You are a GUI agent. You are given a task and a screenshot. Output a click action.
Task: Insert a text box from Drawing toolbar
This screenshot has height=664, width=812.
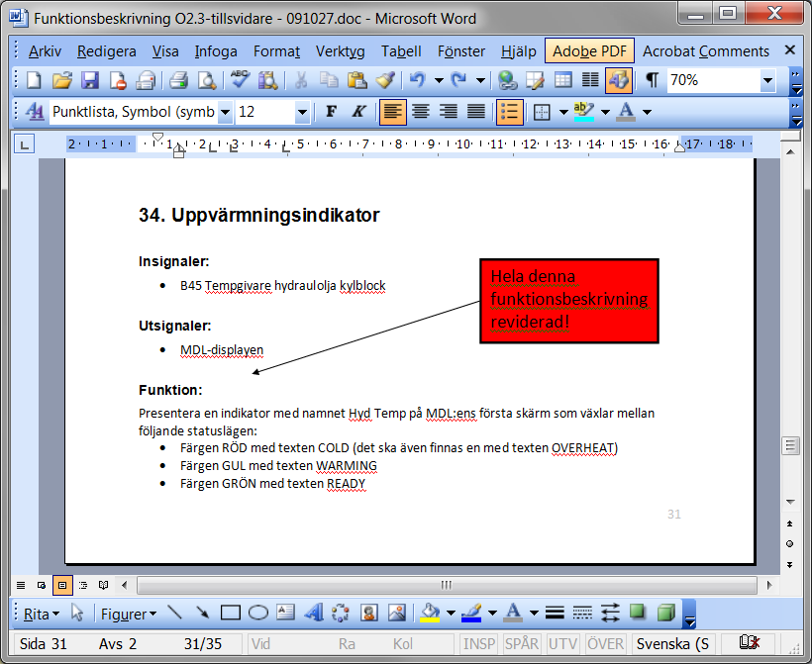click(x=285, y=614)
